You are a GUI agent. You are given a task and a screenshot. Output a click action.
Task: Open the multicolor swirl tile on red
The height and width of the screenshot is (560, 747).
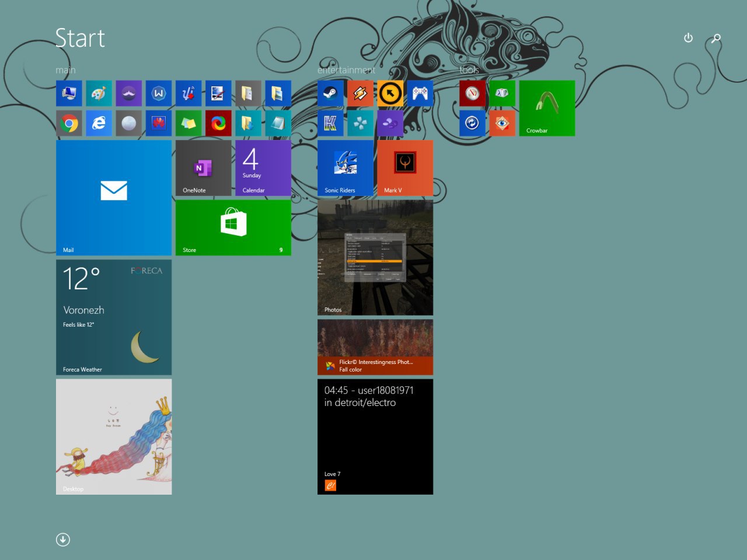[x=218, y=123]
